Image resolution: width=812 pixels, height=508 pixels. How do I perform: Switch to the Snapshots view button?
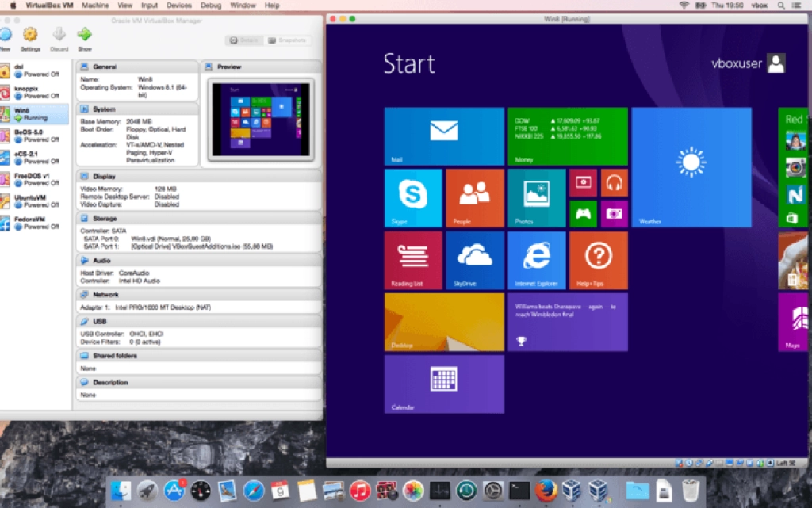pos(288,40)
